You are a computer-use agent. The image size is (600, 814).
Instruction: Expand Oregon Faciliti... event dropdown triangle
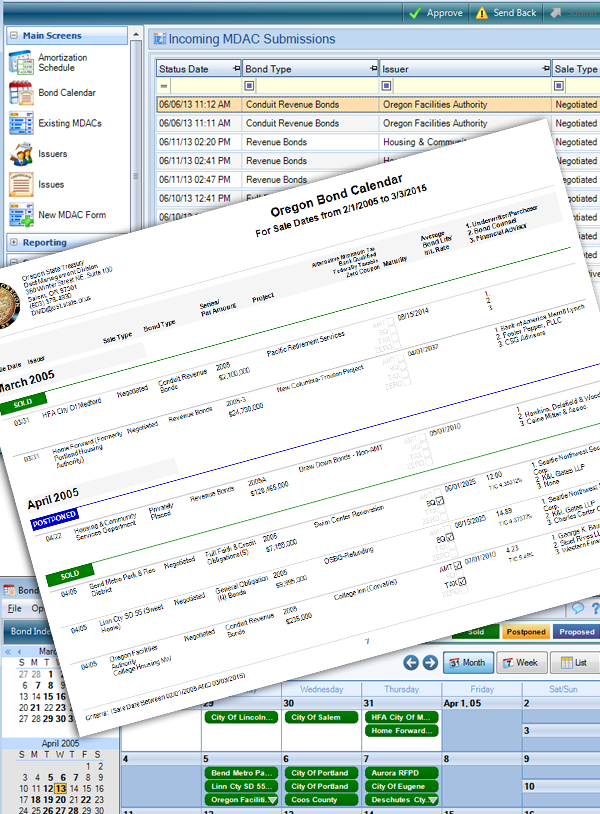coord(272,800)
